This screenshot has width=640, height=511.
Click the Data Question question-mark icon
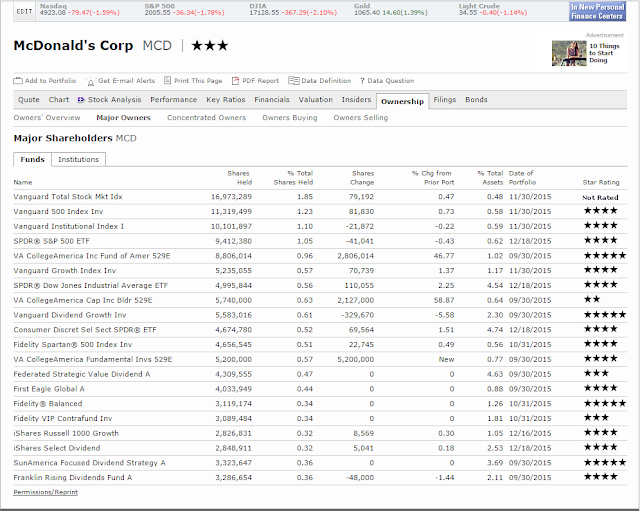(x=362, y=81)
